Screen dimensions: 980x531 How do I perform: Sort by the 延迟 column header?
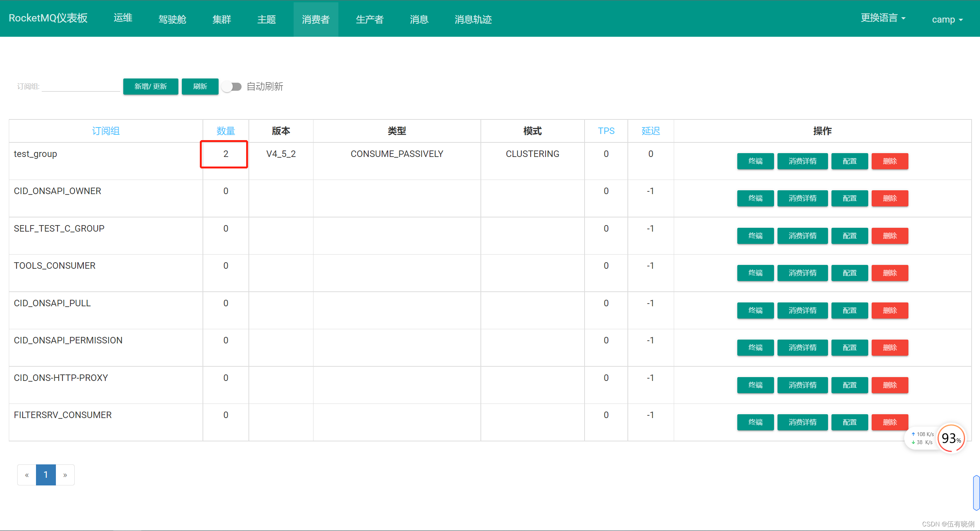[x=650, y=131]
